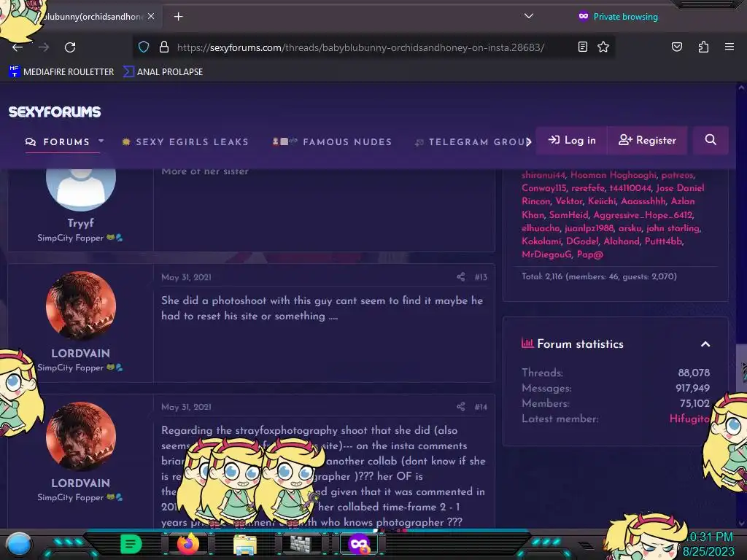The width and height of the screenshot is (747, 560).
Task: Go to the SEXYFORUMS logo home link
Action: coord(55,112)
